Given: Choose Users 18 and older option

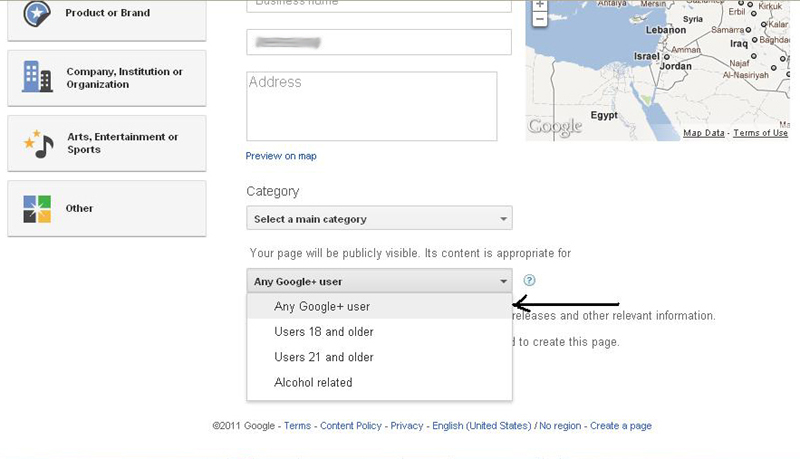Looking at the screenshot, I should coord(379,332).
